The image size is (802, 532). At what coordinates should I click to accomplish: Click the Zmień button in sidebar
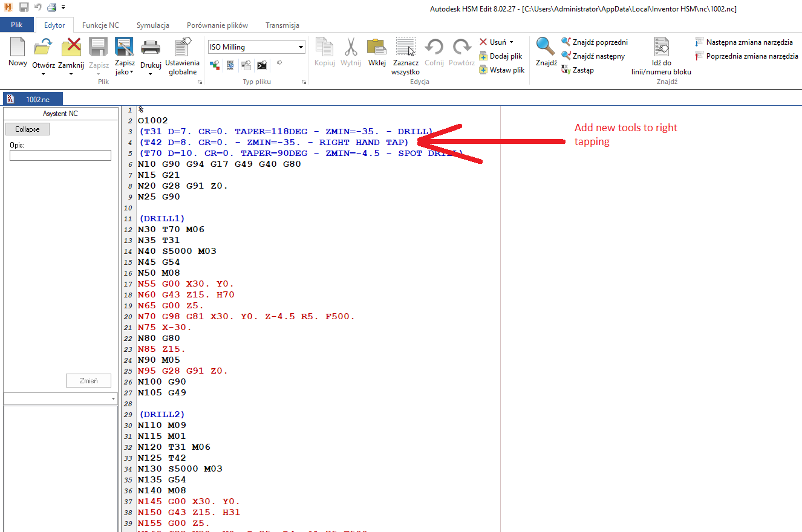(x=88, y=380)
